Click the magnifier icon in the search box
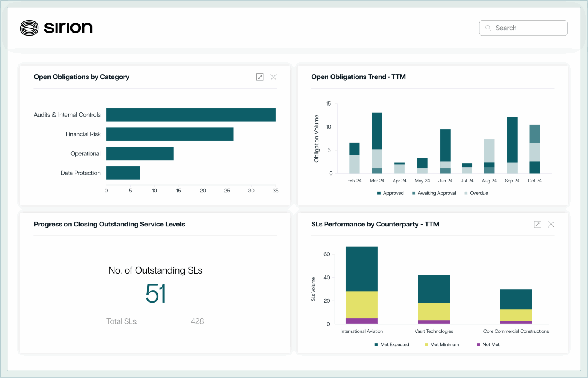 488,28
